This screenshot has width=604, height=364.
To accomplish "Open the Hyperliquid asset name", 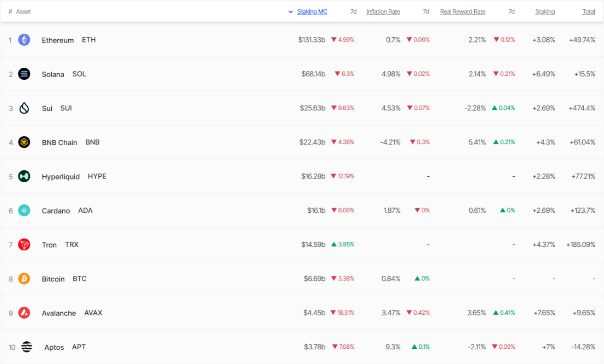I will (60, 177).
